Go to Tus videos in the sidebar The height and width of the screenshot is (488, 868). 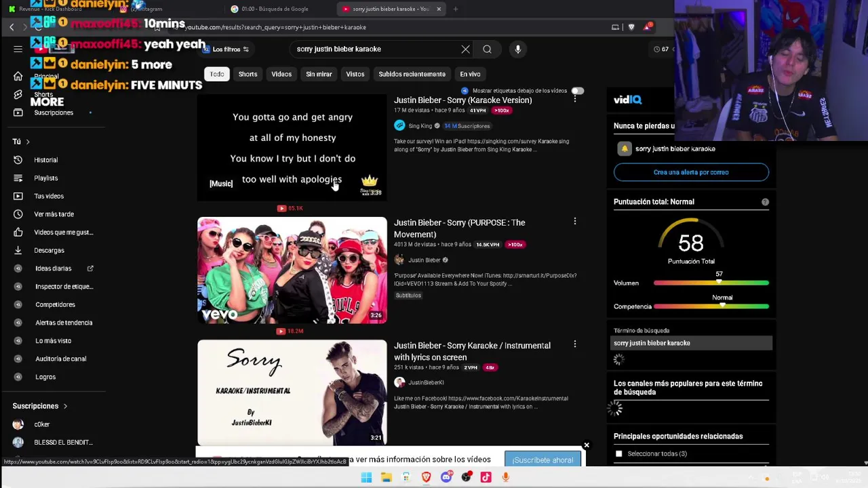coord(49,196)
